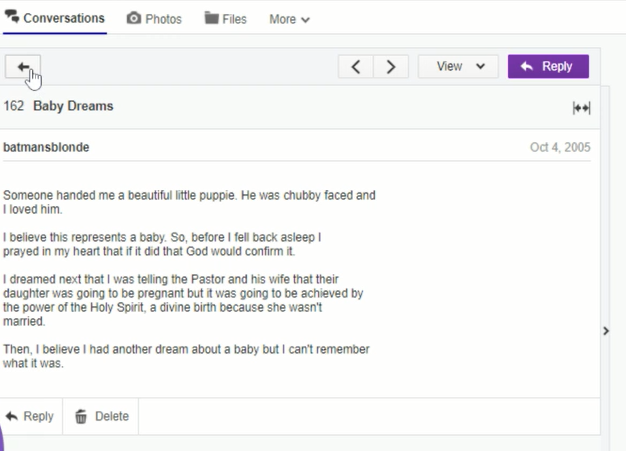The image size is (626, 451).
Task: Click the bottom reply arrow icon
Action: pyautogui.click(x=12, y=416)
